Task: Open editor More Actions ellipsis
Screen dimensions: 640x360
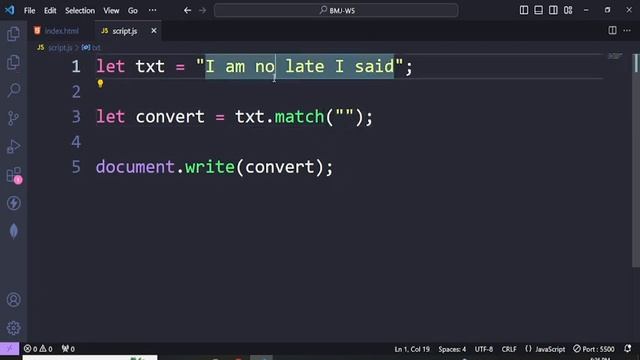Action: tap(627, 31)
